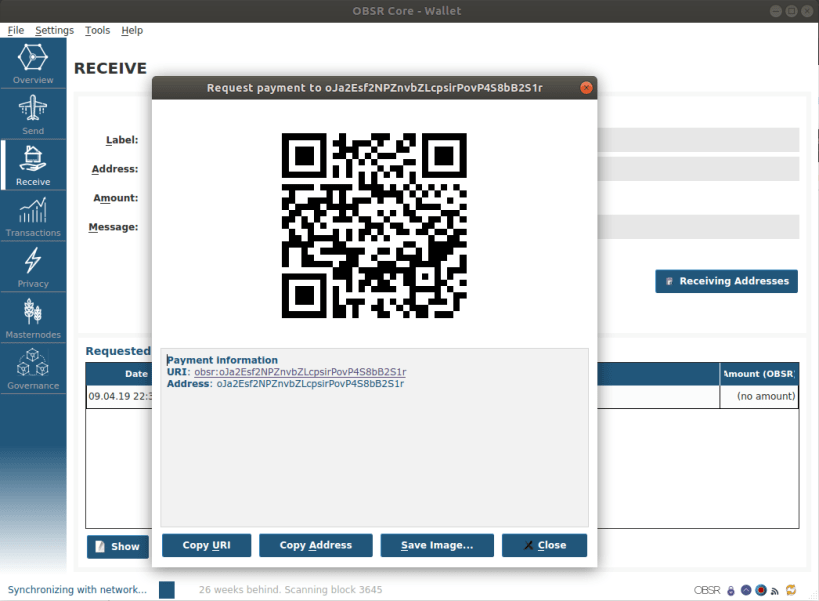Open the Send page in sidebar
Image resolution: width=819 pixels, height=601 pixels.
click(x=33, y=114)
